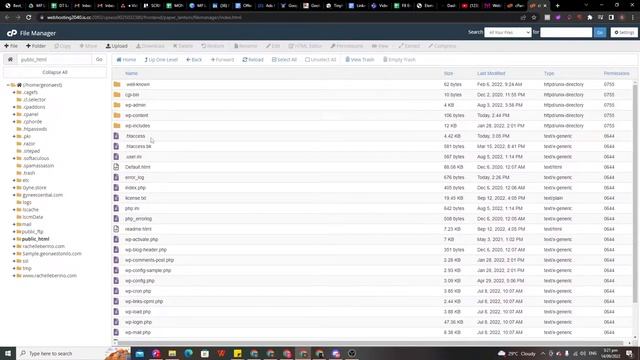Expand the mail tree folder
Image resolution: width=640 pixels, height=360 pixels.
pyautogui.click(x=14, y=224)
